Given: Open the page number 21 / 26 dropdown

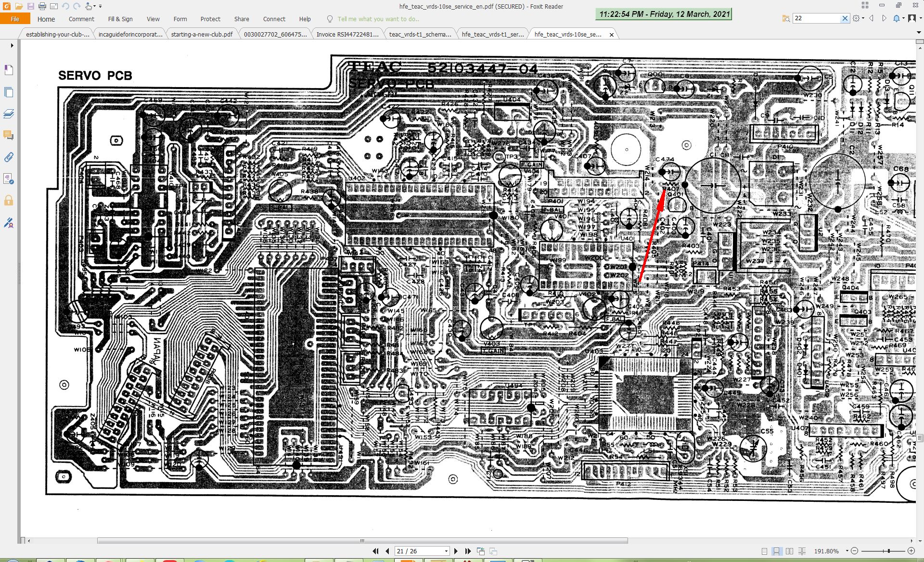Looking at the screenshot, I should [446, 551].
